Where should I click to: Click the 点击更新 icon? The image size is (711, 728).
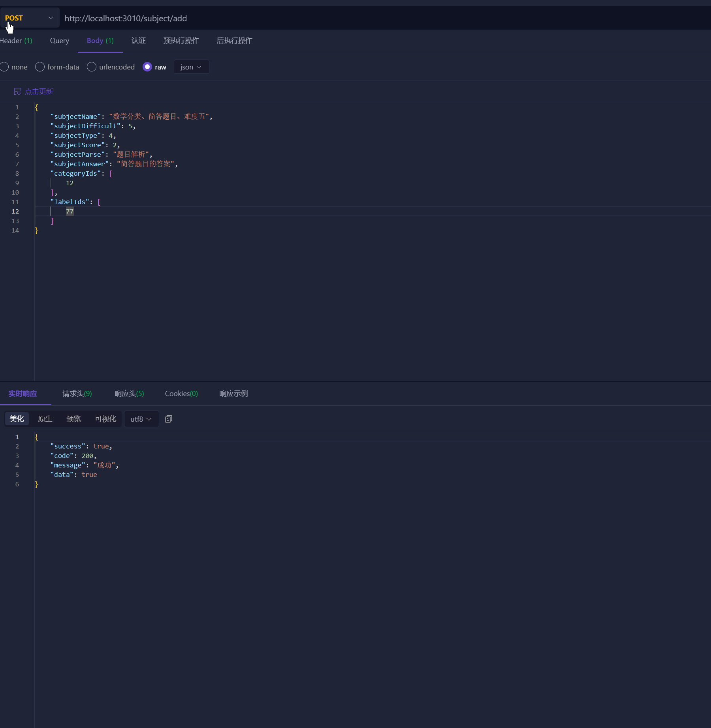click(17, 92)
